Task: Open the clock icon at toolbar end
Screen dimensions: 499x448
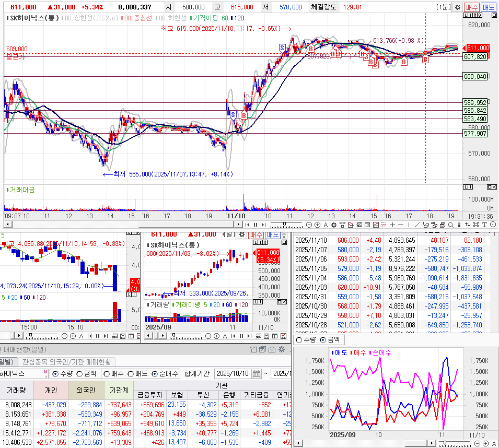Action: coord(493,225)
